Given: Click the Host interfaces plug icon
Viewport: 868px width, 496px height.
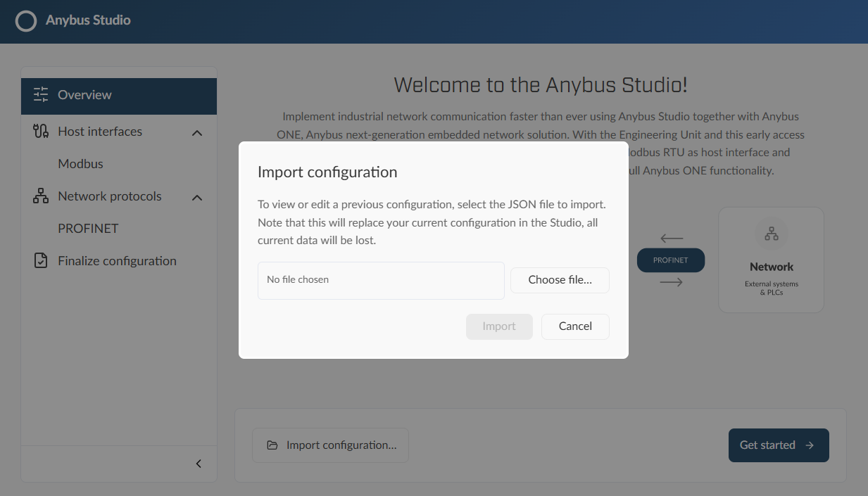Looking at the screenshot, I should tap(41, 132).
